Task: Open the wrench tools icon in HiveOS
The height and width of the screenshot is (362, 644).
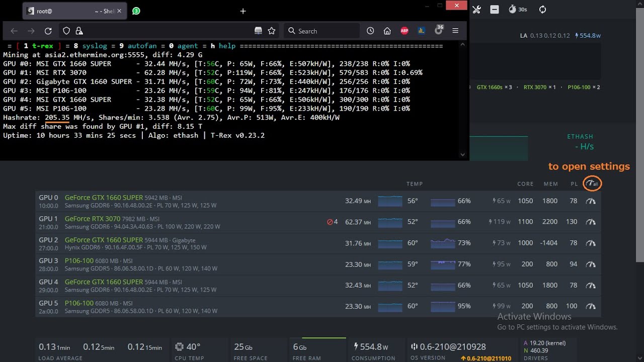Action: pyautogui.click(x=477, y=10)
